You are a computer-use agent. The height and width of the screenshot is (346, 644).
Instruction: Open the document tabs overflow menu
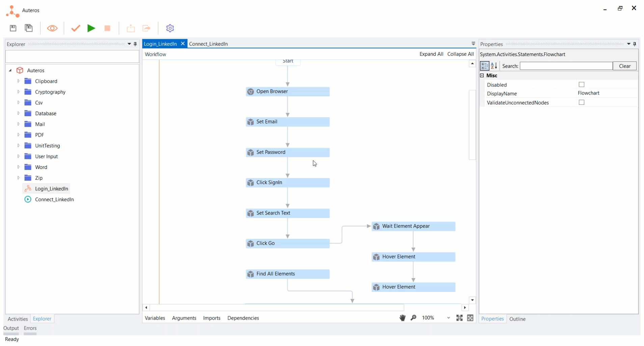point(473,44)
